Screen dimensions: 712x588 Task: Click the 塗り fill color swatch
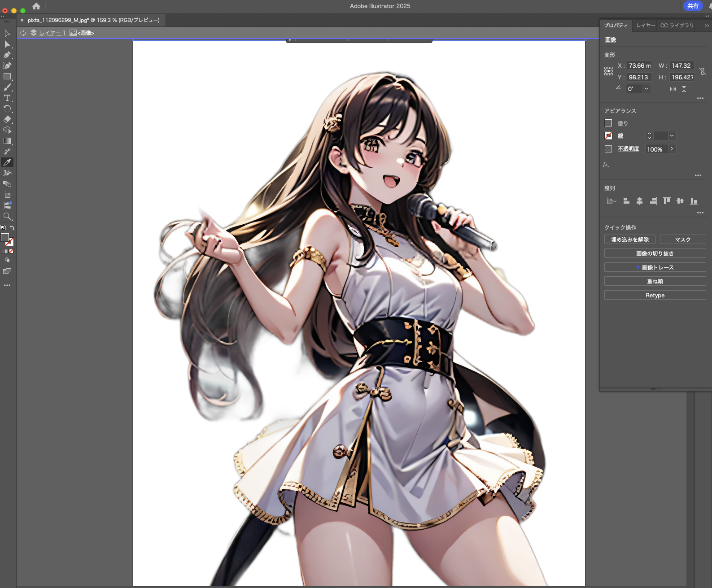(x=608, y=123)
